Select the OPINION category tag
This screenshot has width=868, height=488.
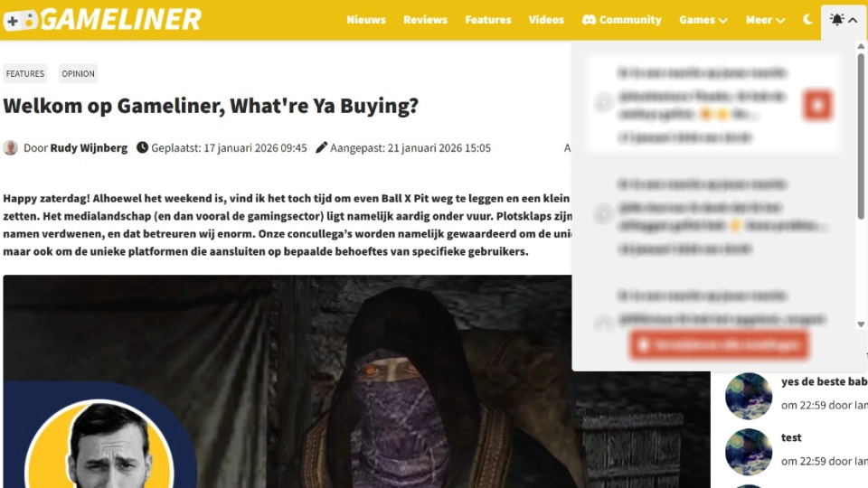coord(78,73)
